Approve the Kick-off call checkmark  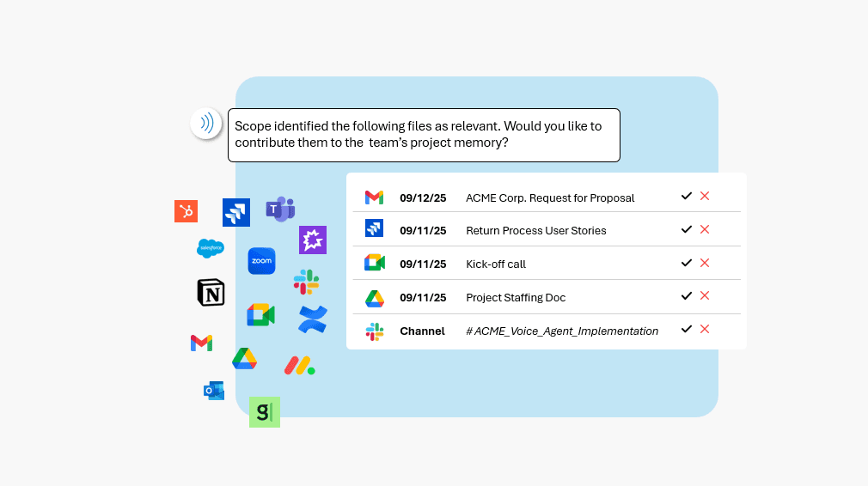pos(687,263)
